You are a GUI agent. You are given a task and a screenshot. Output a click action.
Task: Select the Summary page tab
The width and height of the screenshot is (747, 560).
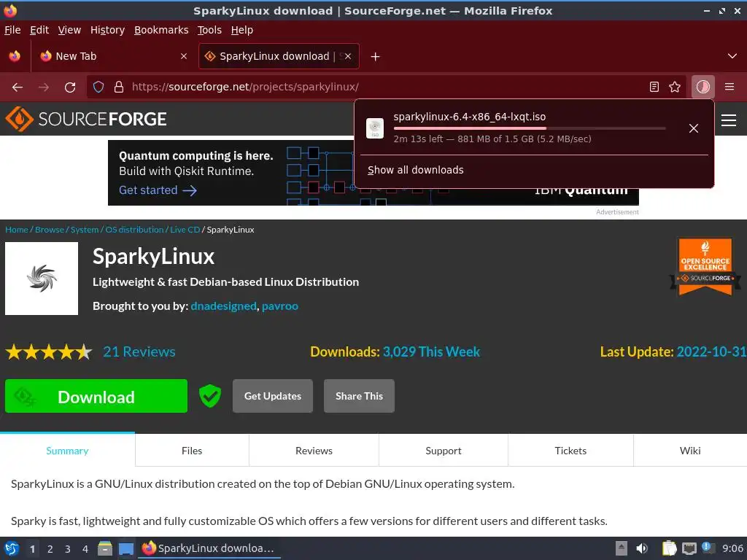[67, 451]
